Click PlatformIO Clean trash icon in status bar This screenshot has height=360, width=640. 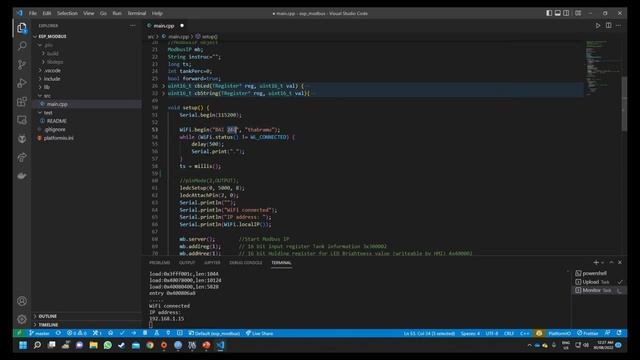[x=145, y=333]
